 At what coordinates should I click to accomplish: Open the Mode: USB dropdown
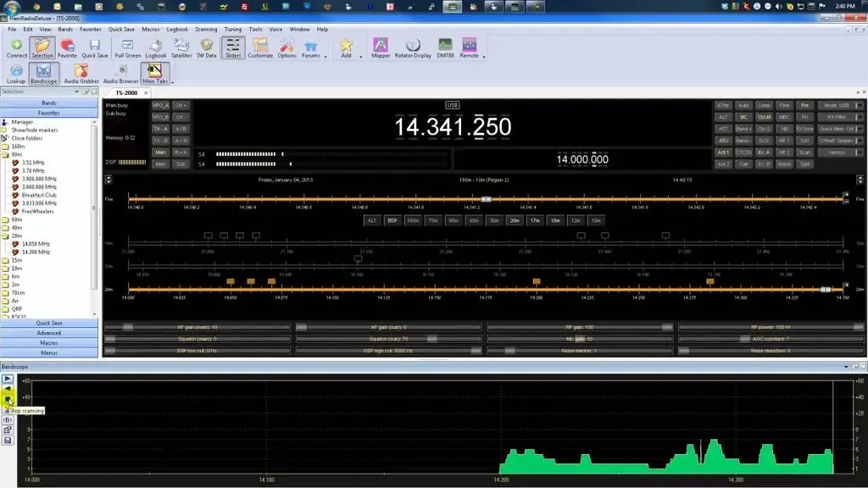pyautogui.click(x=840, y=105)
